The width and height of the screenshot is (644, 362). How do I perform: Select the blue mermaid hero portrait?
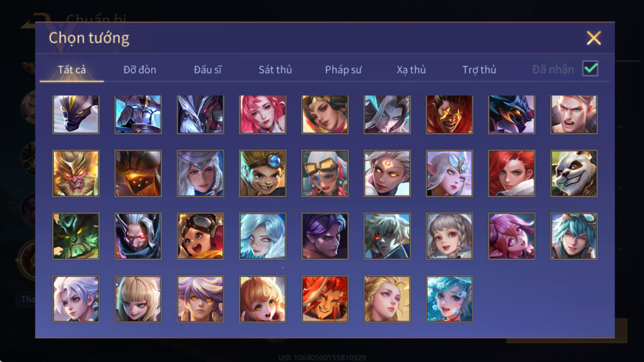[449, 299]
